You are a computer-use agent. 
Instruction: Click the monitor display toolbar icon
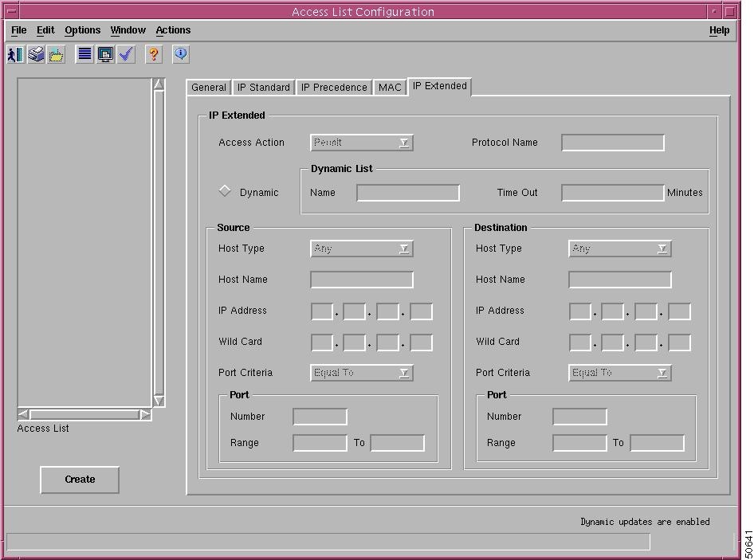point(105,54)
